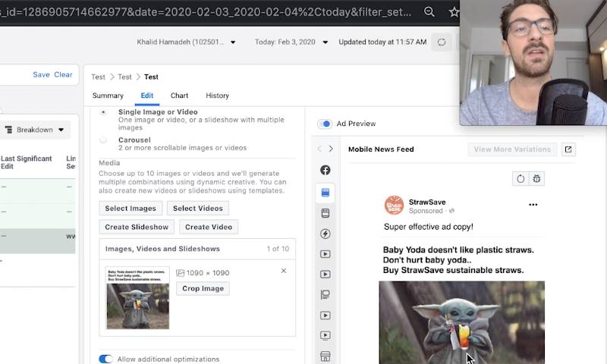Switch to the Edit tab
Viewport: 607px width, 364px height.
click(147, 96)
